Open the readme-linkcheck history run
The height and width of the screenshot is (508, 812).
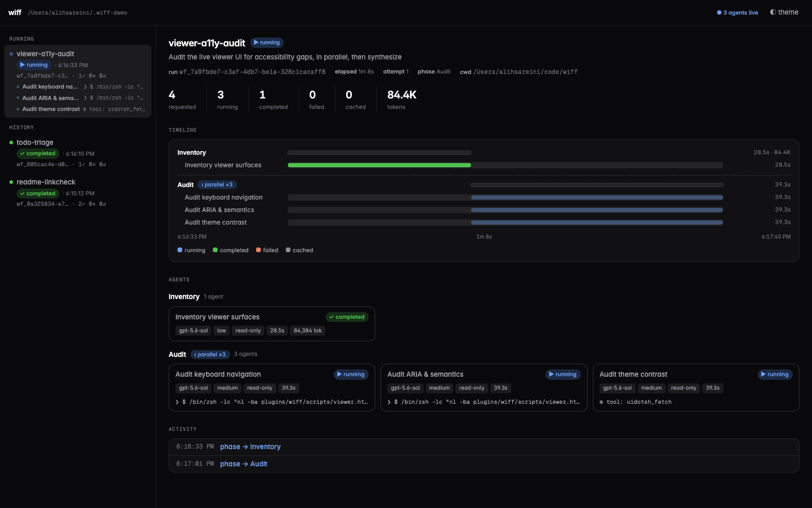78,193
